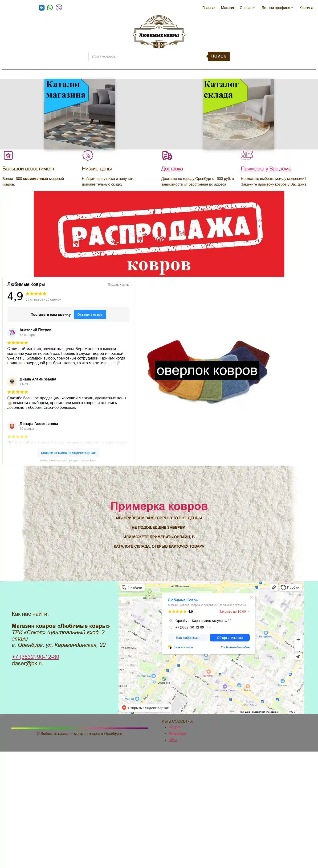This screenshot has height=868, width=318.
Task: Follow the Примерка у Вас дома link
Action: [x=266, y=169]
